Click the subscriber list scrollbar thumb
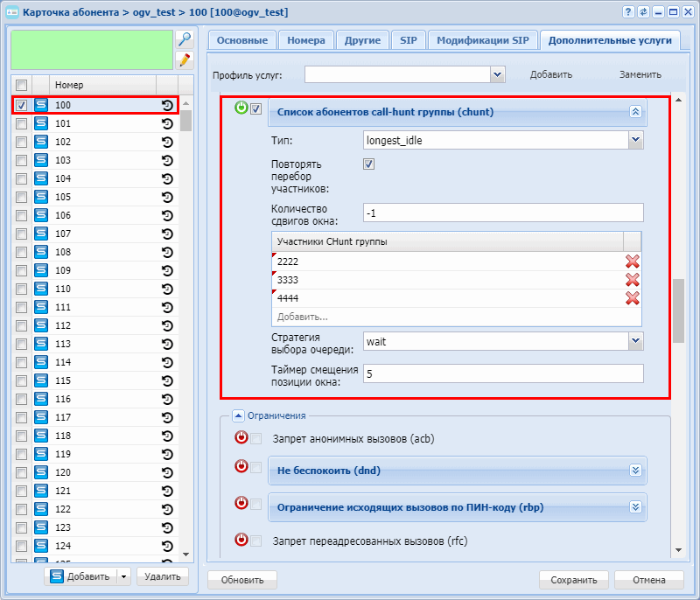This screenshot has height=600, width=700. pyautogui.click(x=186, y=121)
